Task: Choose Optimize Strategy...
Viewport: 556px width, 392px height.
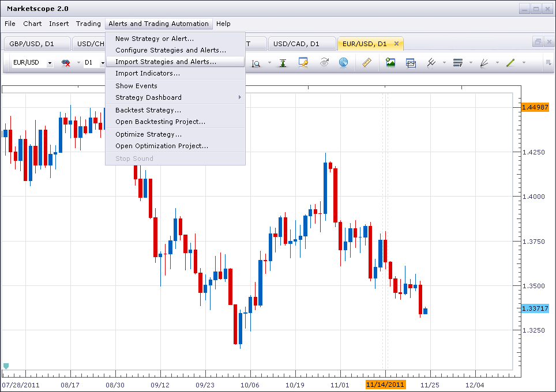Action: click(175, 134)
